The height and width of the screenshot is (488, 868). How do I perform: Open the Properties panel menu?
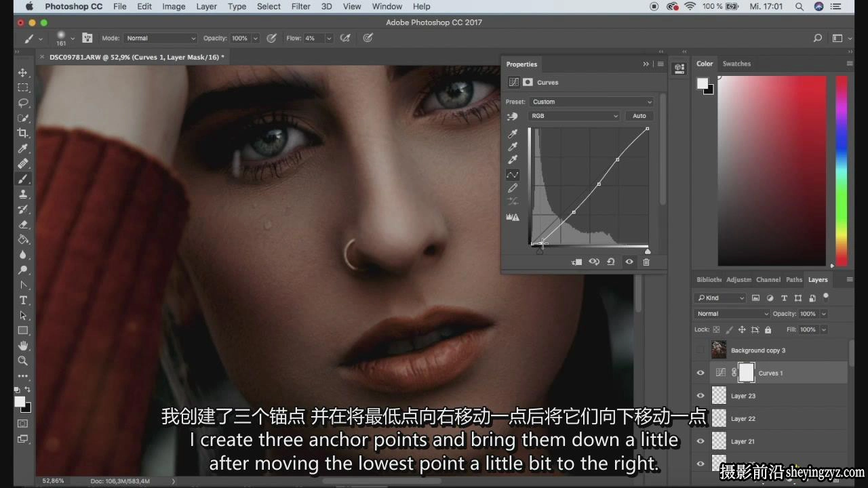point(660,64)
